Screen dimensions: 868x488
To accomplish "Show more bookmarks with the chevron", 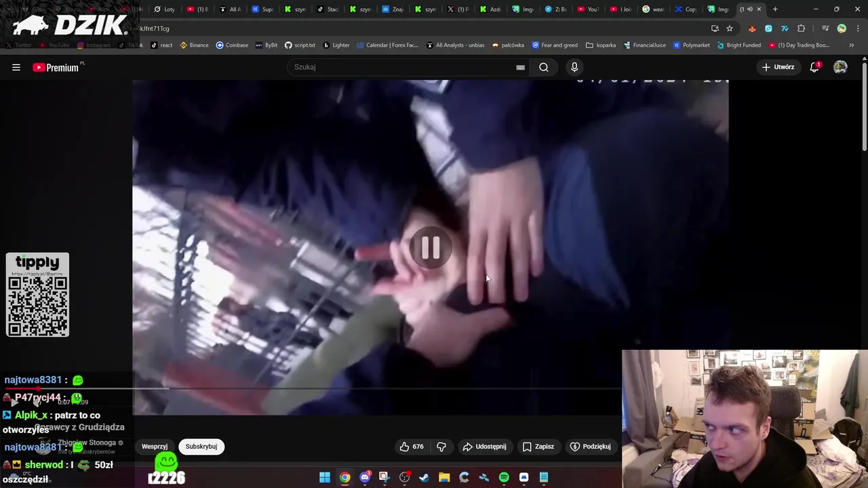I will (x=852, y=45).
